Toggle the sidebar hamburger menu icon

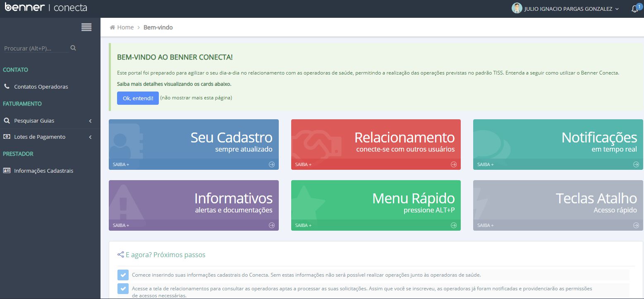[x=86, y=27]
